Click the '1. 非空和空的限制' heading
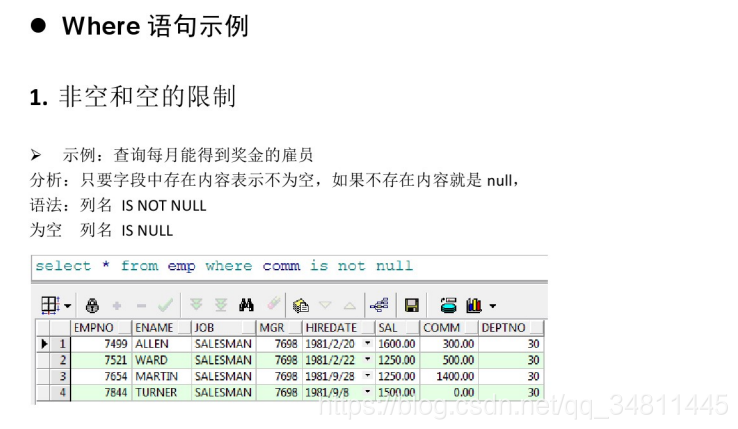The width and height of the screenshot is (738, 429). [x=133, y=97]
